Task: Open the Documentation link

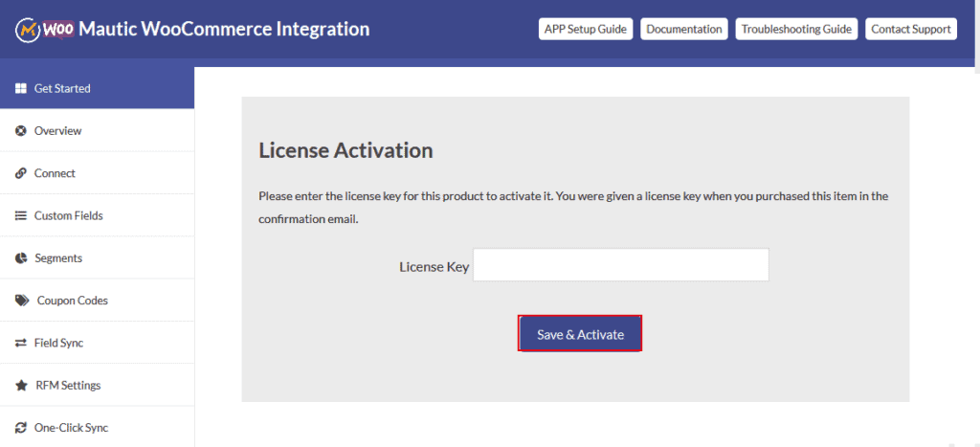Action: coord(683,29)
